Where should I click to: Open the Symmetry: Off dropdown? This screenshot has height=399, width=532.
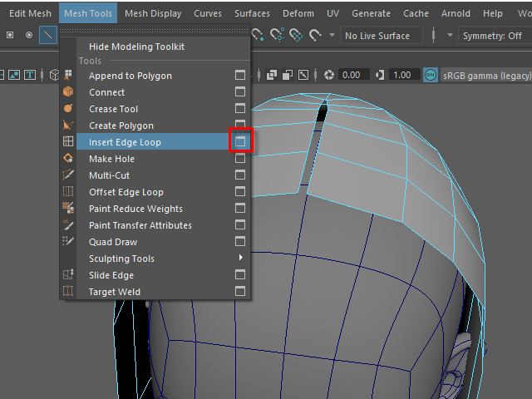(x=490, y=36)
